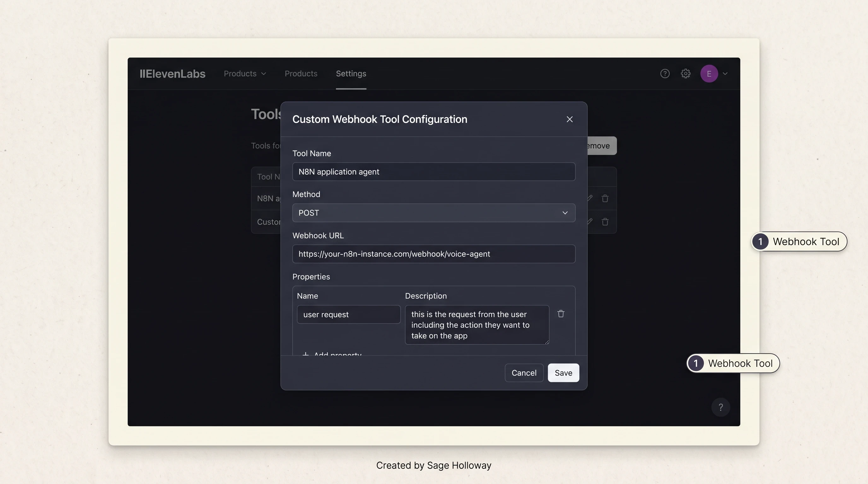Click the property Description text area
This screenshot has width=868, height=484.
point(477,325)
